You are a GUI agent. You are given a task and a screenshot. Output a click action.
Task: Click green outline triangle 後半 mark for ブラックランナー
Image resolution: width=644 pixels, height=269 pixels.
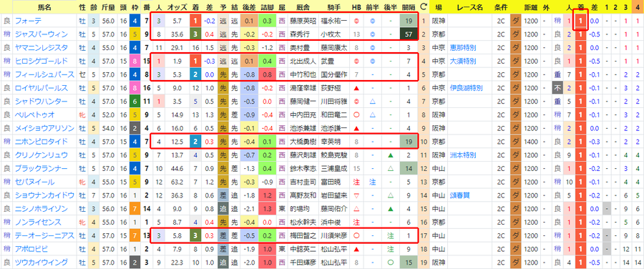(390, 168)
